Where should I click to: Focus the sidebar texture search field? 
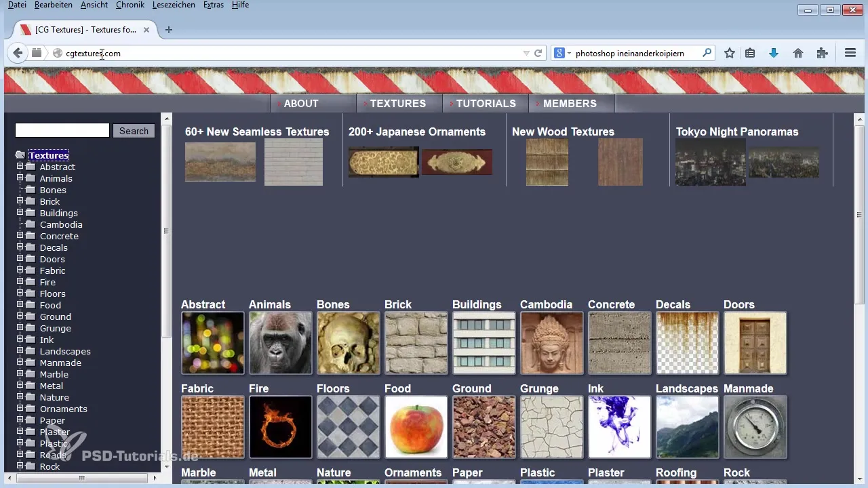tap(62, 130)
